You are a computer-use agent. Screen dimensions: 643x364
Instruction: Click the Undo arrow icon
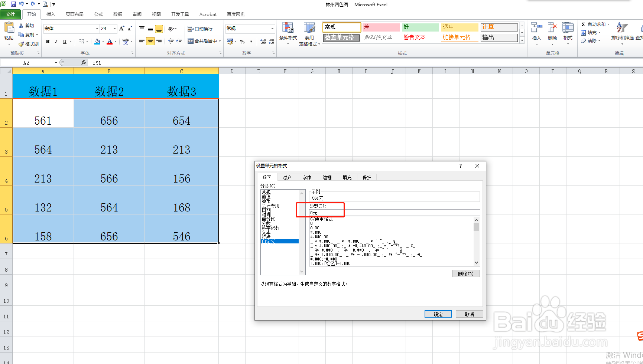click(x=22, y=4)
